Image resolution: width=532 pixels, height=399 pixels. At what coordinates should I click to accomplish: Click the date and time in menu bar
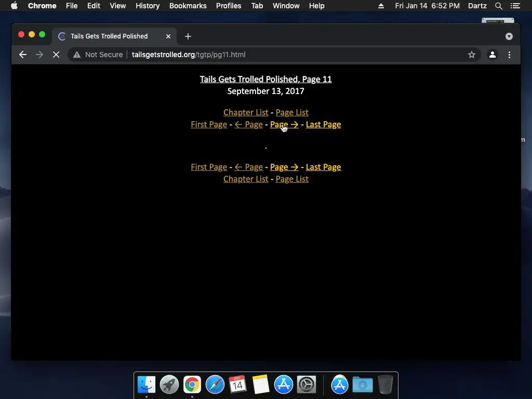[427, 6]
